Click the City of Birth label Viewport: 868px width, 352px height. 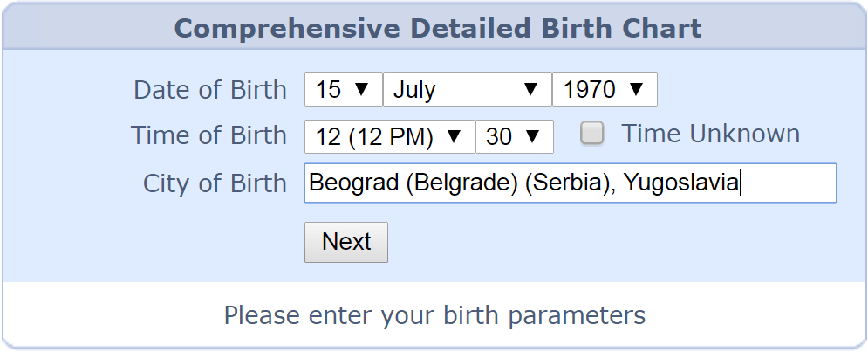tap(215, 183)
